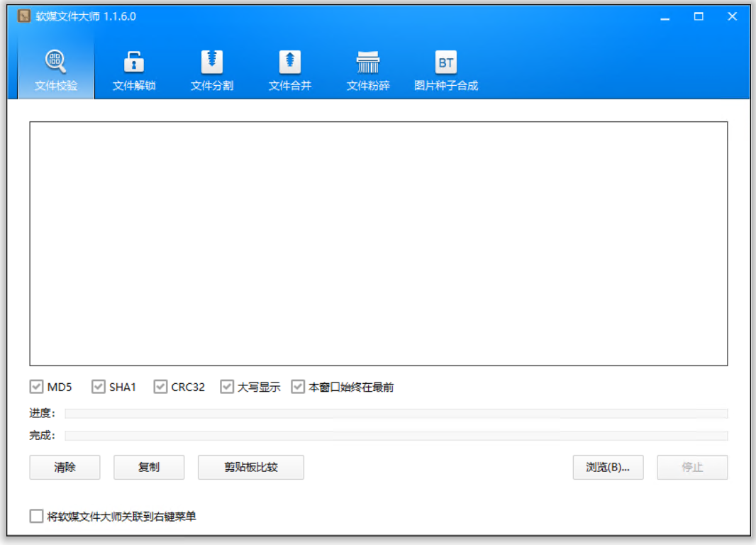Open the 文件粉碎 shredder icon
The image size is (756, 545).
tap(368, 62)
